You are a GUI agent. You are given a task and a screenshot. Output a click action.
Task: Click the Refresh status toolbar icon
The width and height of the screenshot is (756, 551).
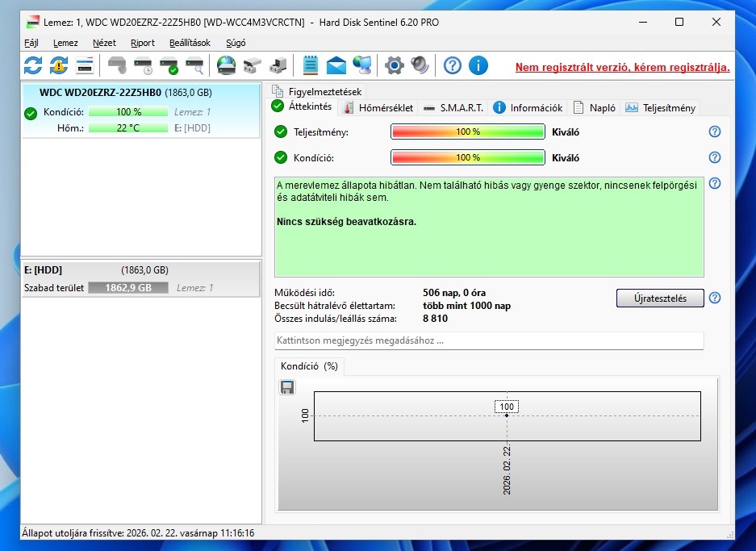pyautogui.click(x=33, y=65)
